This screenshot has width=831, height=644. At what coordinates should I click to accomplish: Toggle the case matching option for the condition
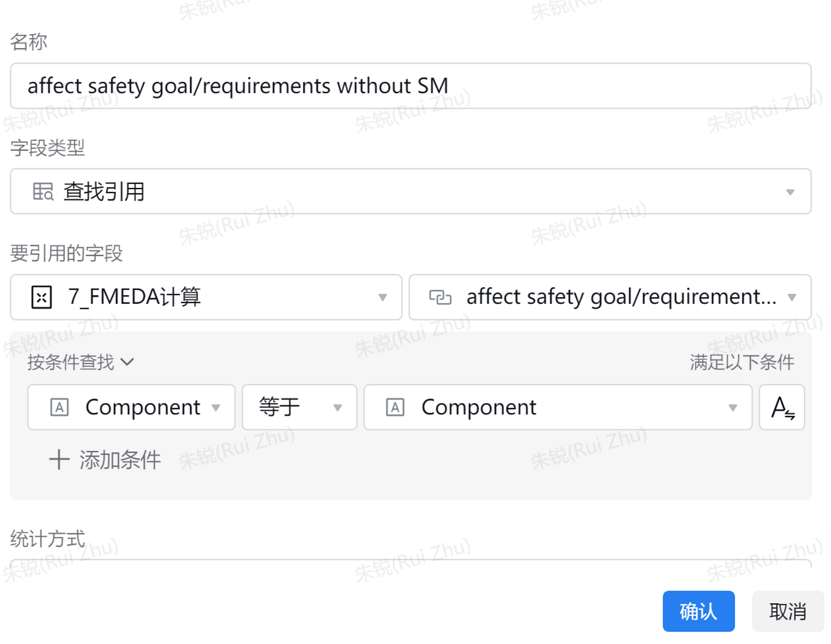pyautogui.click(x=781, y=407)
